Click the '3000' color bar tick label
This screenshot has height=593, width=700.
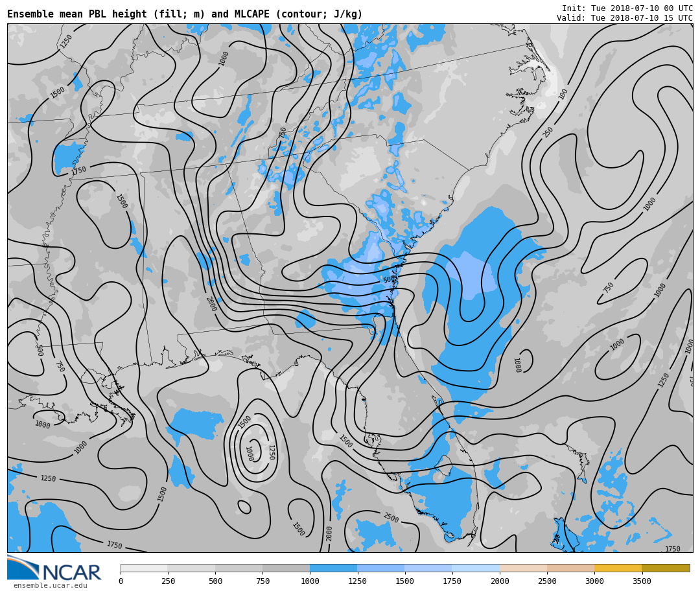click(594, 581)
